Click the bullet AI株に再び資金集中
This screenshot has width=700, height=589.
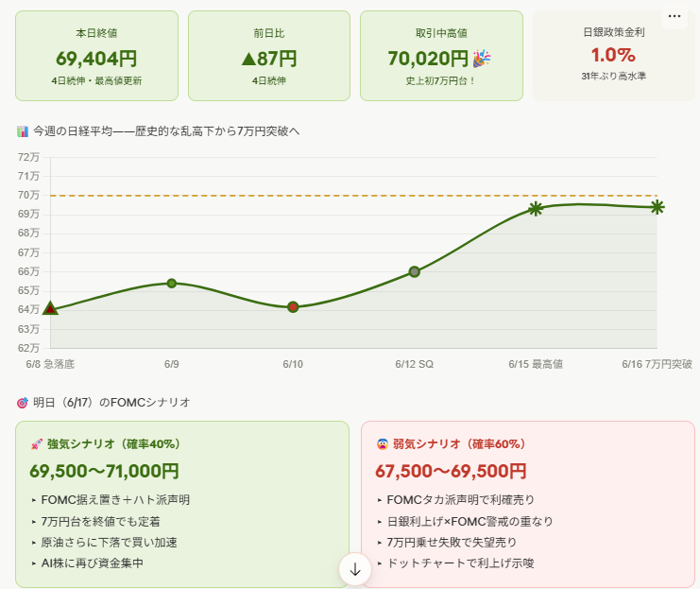92,563
